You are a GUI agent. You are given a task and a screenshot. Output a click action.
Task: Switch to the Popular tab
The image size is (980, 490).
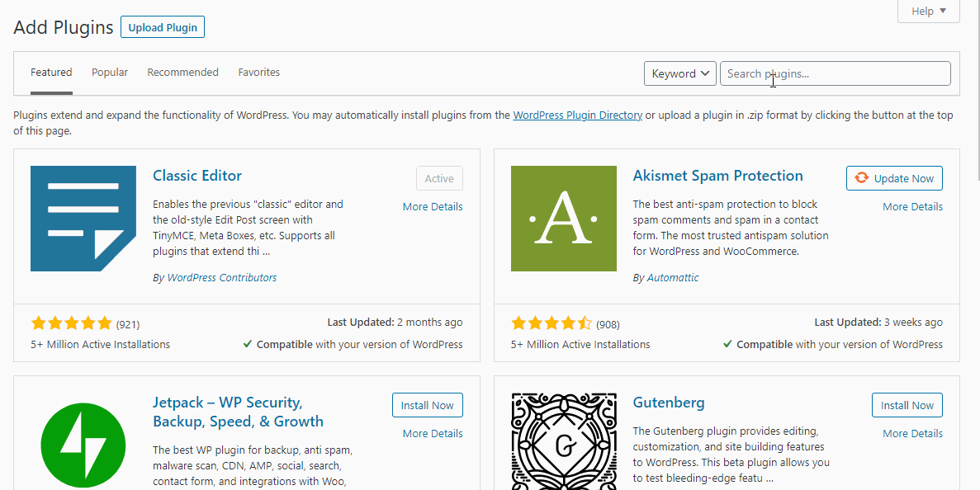pyautogui.click(x=110, y=73)
